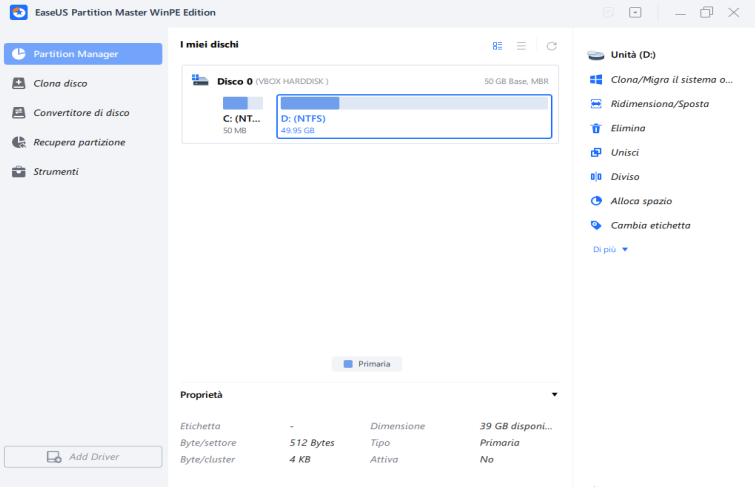The width and height of the screenshot is (755, 487).
Task: Click the EaseUS app logo
Action: coord(19,13)
